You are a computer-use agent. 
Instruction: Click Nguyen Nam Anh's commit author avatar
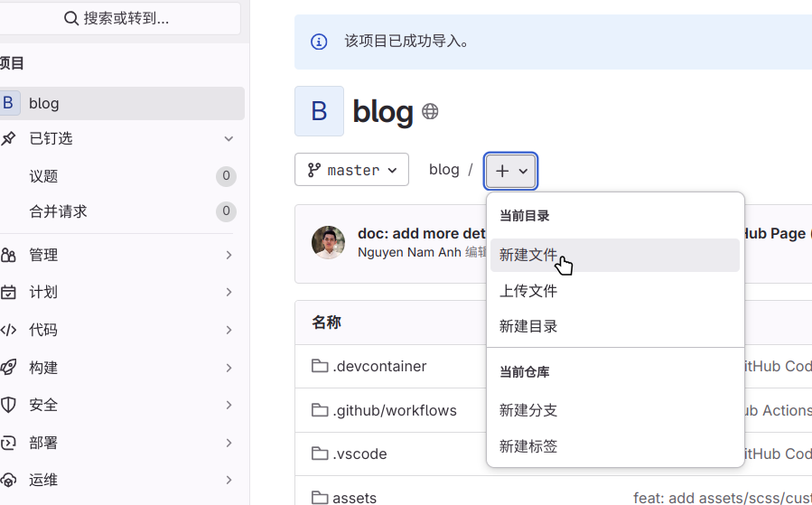point(328,242)
